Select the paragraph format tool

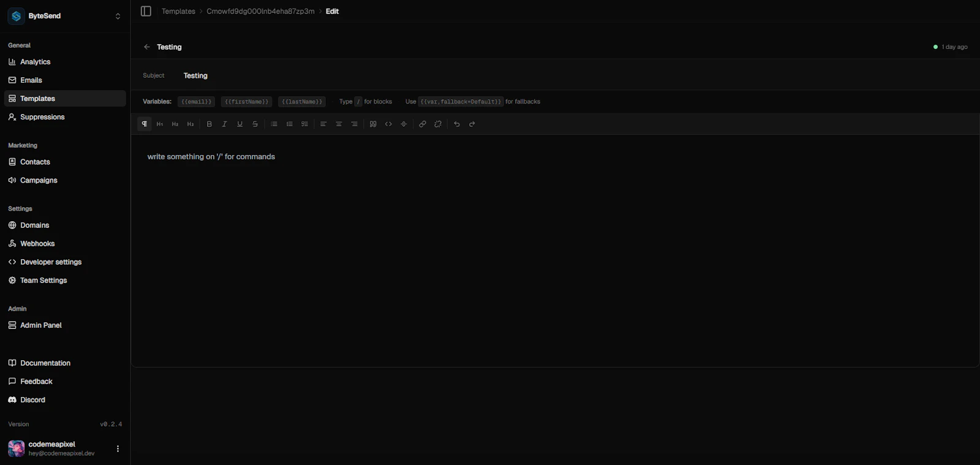click(x=145, y=124)
